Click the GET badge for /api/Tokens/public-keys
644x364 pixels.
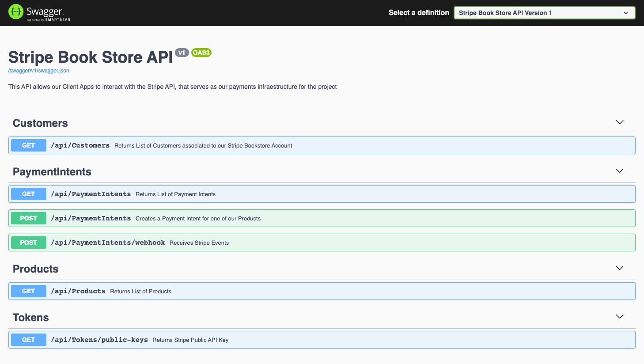point(28,340)
